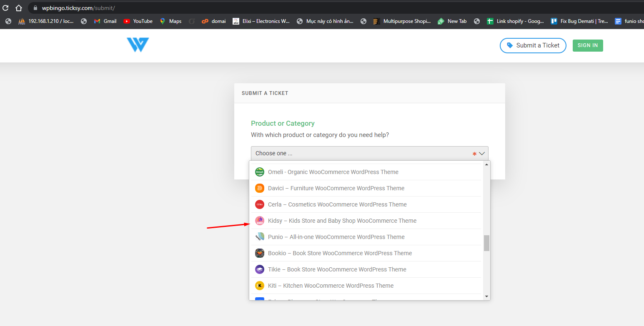This screenshot has height=326, width=644.
Task: Reload the page with the refresh icon
Action: pyautogui.click(x=6, y=8)
